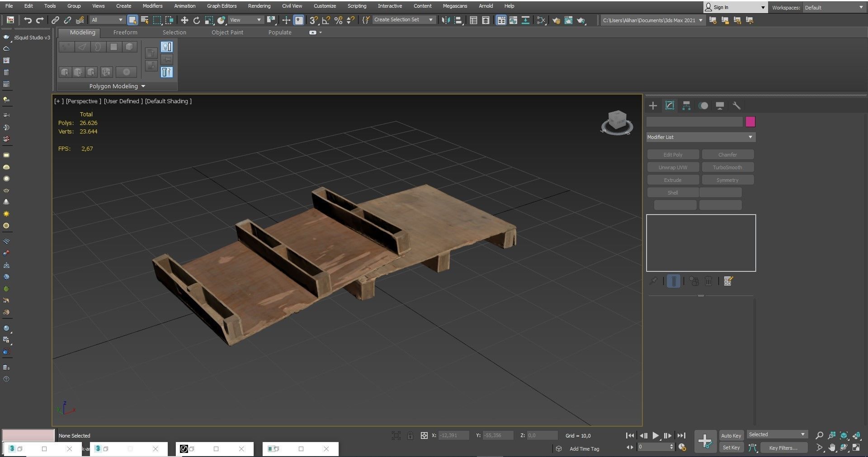Open the selection filter All dropdown

pyautogui.click(x=107, y=20)
